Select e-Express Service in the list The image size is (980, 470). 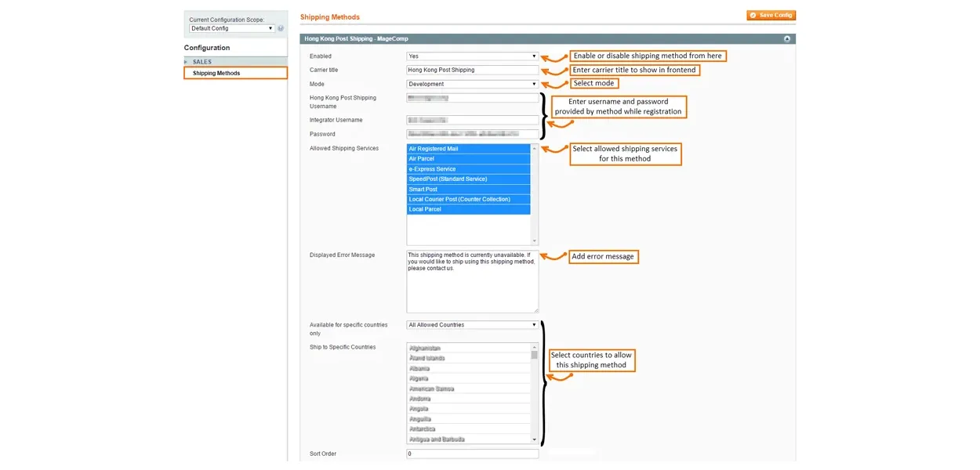point(468,169)
